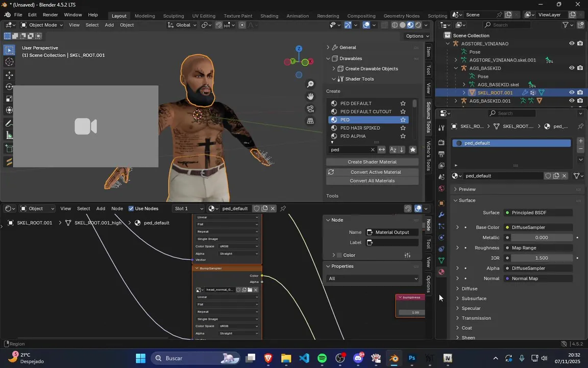Add a new material slot with plus
588x368 pixels.
pyautogui.click(x=580, y=141)
